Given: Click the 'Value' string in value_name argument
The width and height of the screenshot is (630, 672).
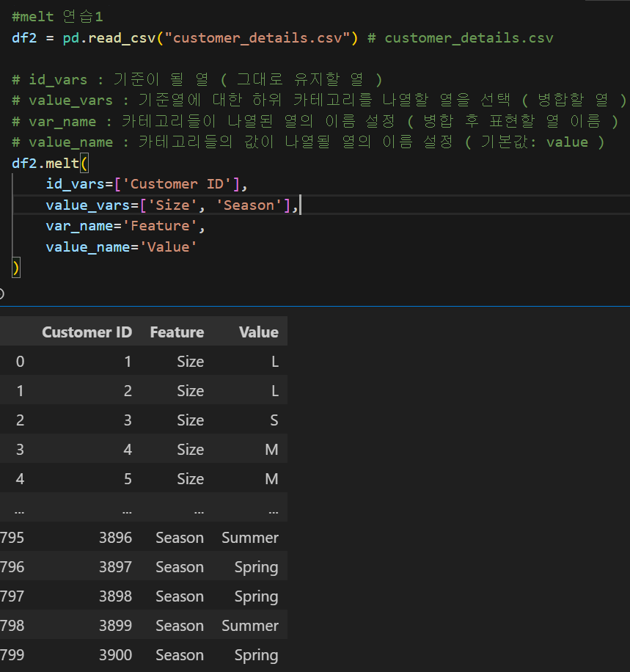Looking at the screenshot, I should [x=169, y=247].
